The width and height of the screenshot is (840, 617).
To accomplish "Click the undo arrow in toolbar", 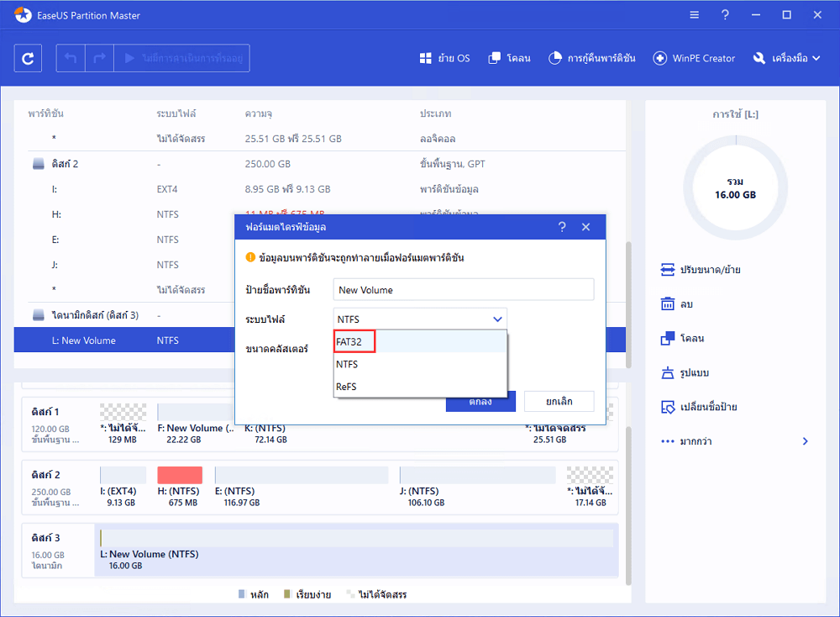I will (x=71, y=58).
